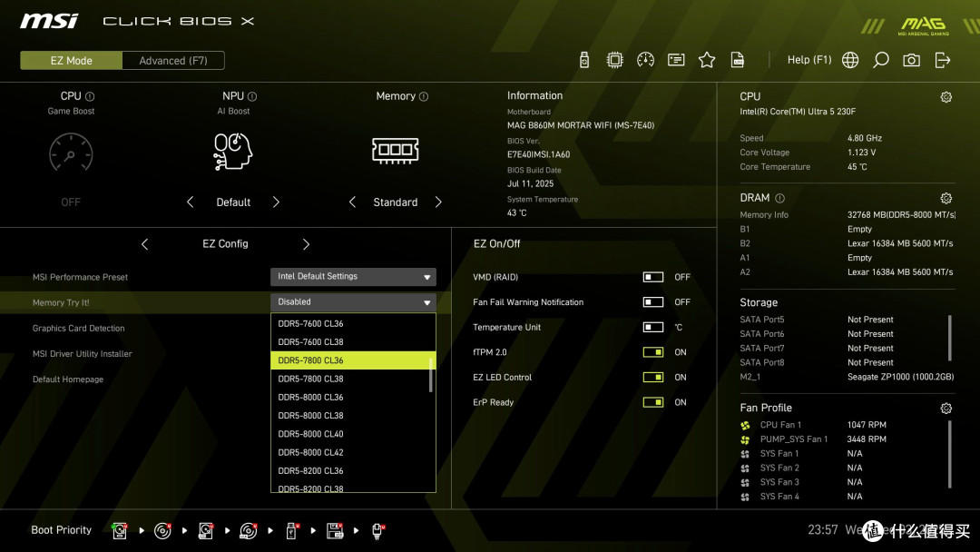Select first boot device hard disk icon
Screen dimensions: 980x552
(x=120, y=531)
